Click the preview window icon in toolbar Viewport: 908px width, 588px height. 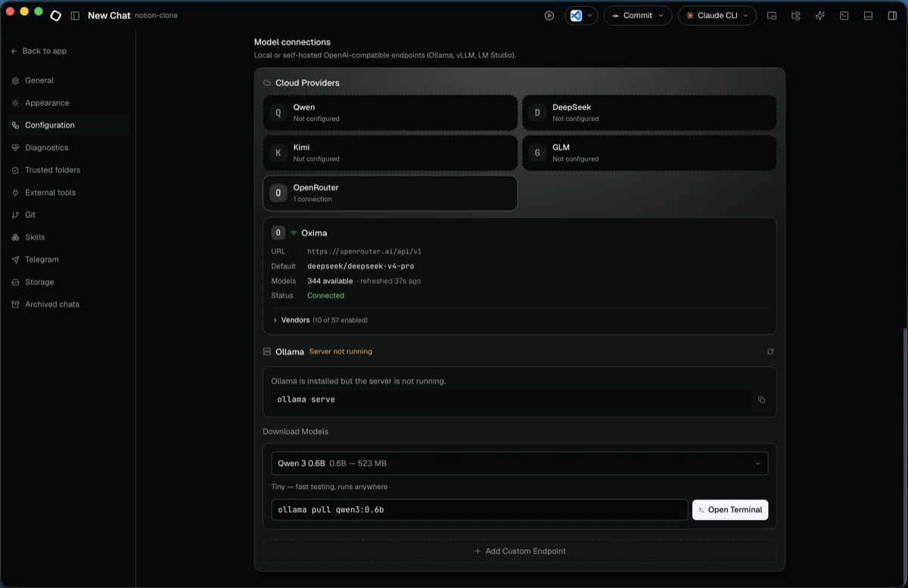click(x=772, y=15)
